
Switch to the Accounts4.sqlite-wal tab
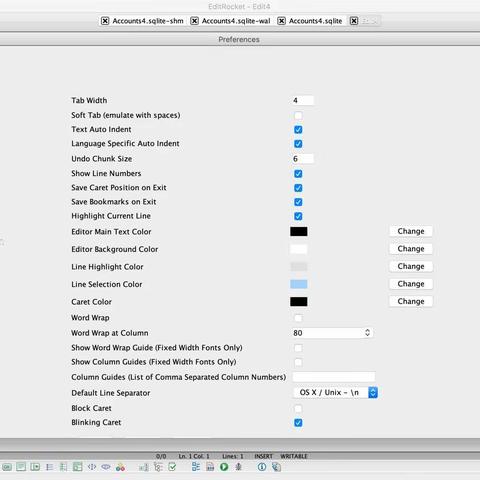tap(236, 21)
